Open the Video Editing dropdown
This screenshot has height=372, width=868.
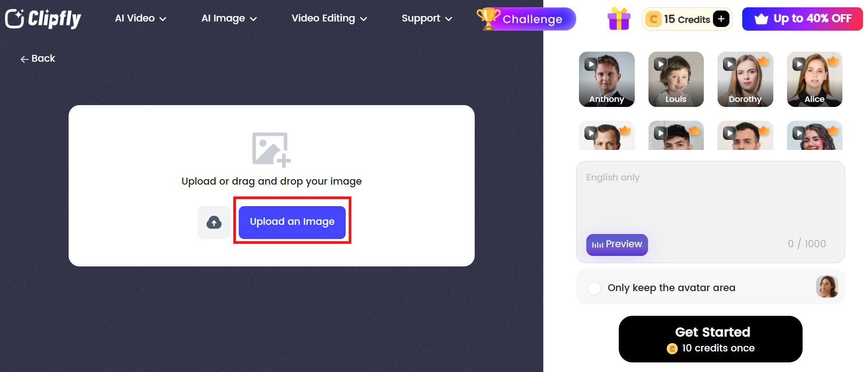click(329, 18)
